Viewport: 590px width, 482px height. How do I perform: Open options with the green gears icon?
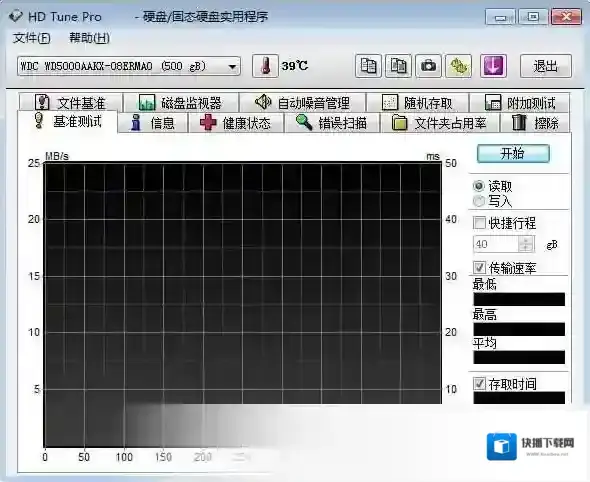point(458,66)
